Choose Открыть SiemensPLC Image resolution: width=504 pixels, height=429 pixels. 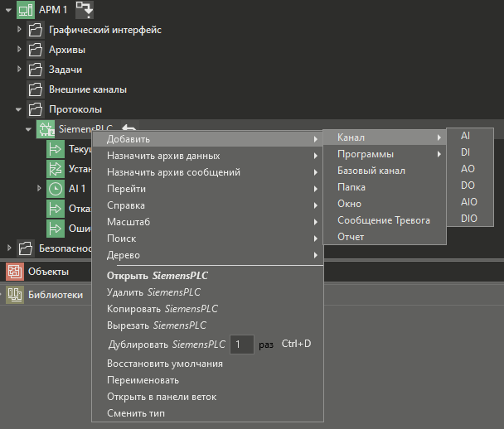pyautogui.click(x=207, y=276)
